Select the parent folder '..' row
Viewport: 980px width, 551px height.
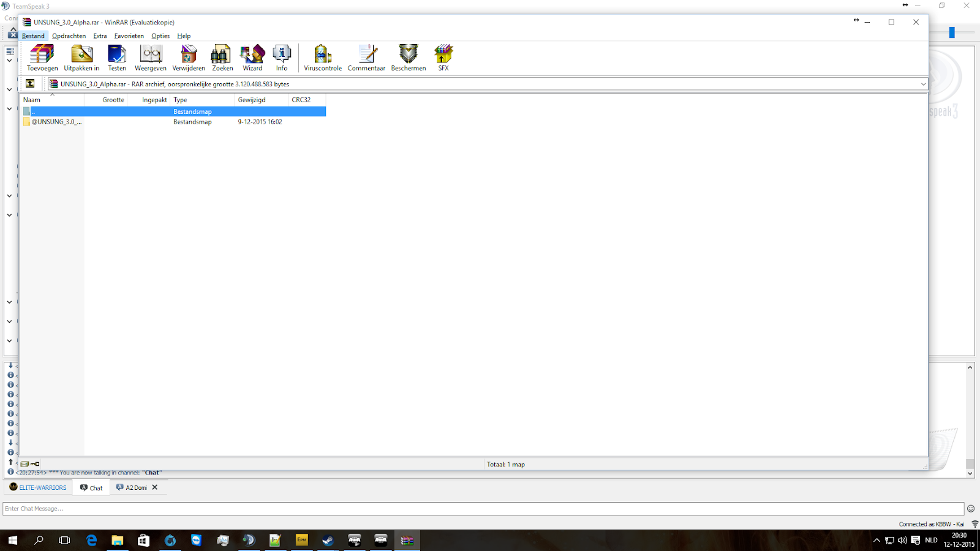(174, 111)
